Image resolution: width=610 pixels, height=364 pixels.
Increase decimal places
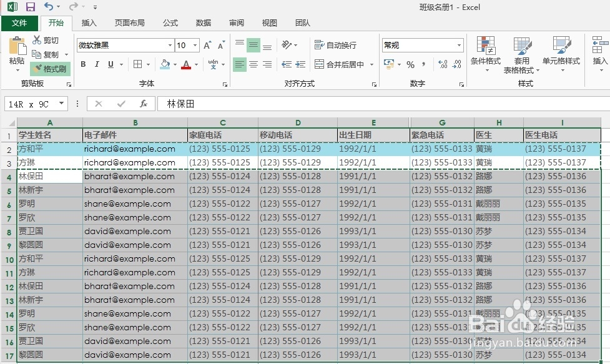tap(443, 64)
